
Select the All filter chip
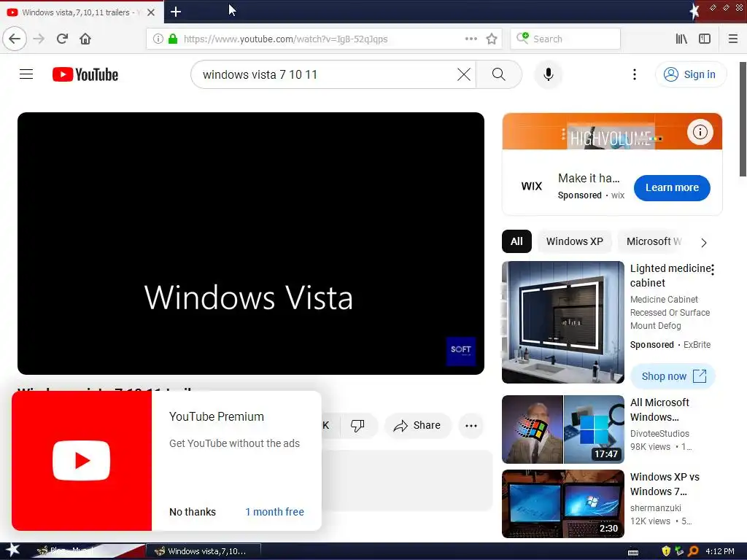[516, 241]
